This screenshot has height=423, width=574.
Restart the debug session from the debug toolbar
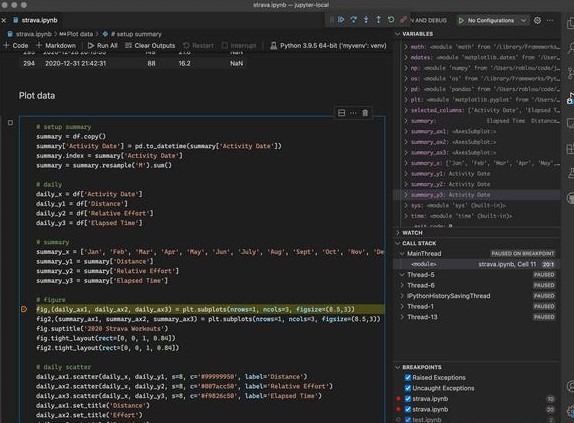391,20
